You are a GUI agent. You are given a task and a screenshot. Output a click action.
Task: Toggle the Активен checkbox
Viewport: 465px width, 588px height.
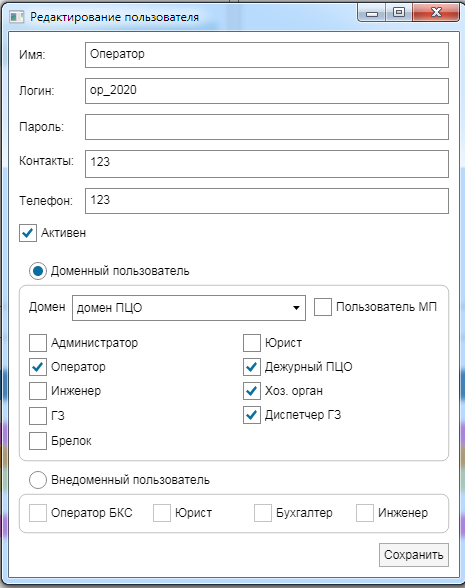point(28,233)
